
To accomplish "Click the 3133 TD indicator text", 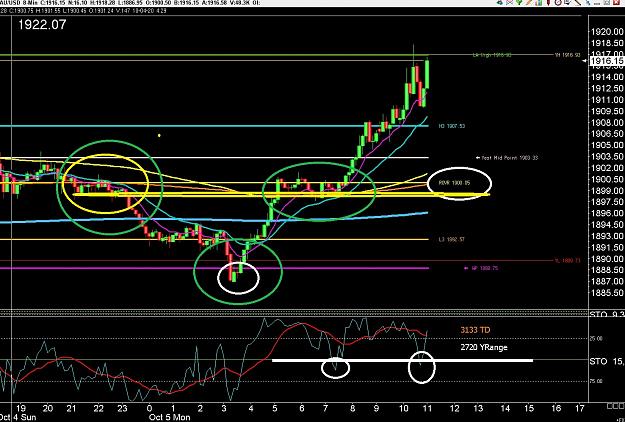I will tap(475, 330).
